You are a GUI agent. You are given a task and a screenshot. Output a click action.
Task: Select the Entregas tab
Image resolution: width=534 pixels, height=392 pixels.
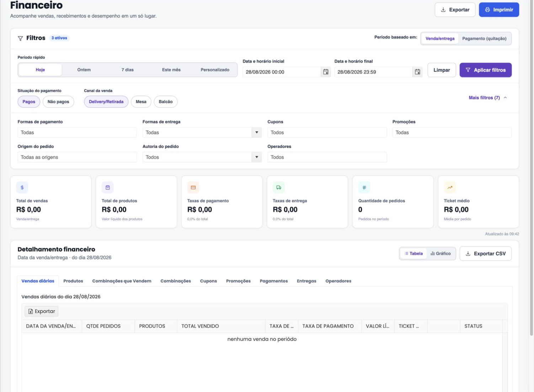tap(306, 281)
